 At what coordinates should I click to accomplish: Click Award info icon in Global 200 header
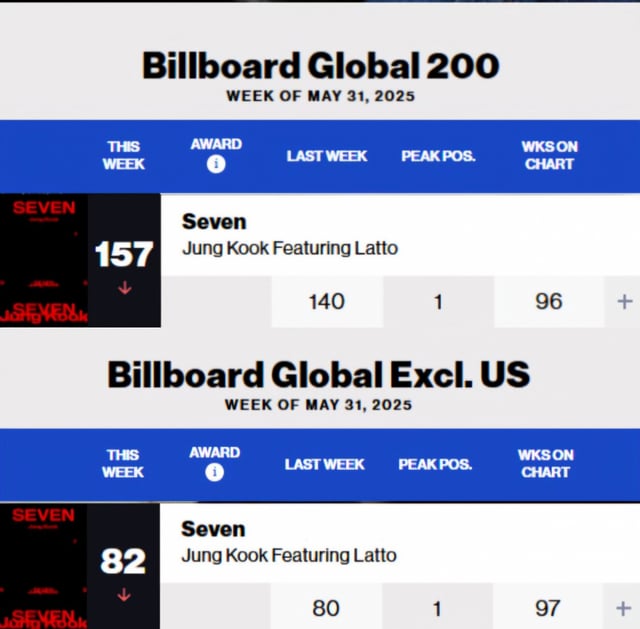[x=216, y=164]
